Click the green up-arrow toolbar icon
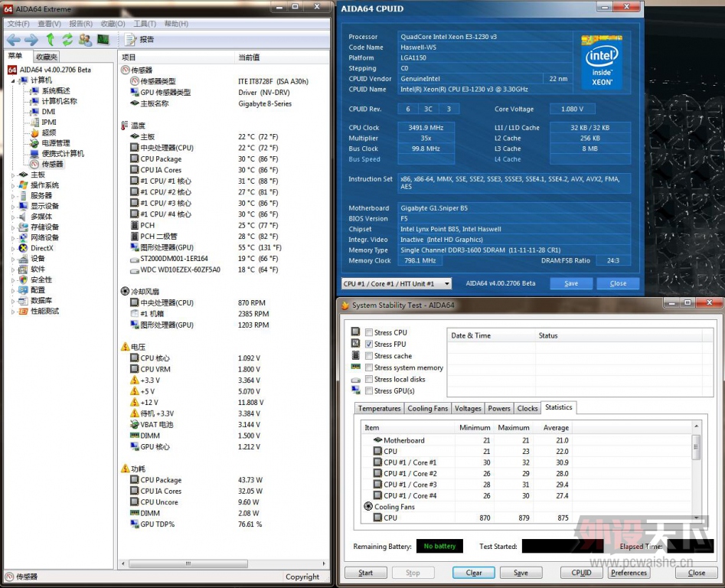The height and width of the screenshot is (588, 725). click(x=51, y=40)
